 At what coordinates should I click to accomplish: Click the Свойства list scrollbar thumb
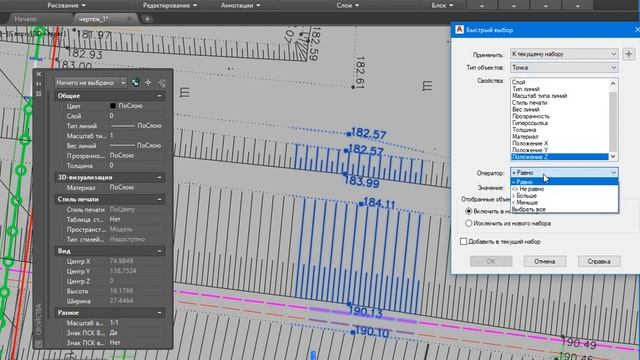[613, 121]
